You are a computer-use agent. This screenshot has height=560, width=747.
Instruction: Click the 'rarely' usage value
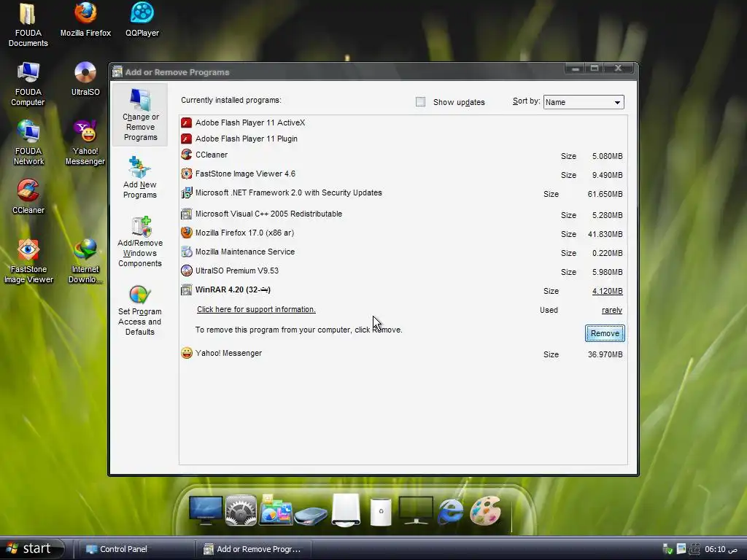coord(612,311)
